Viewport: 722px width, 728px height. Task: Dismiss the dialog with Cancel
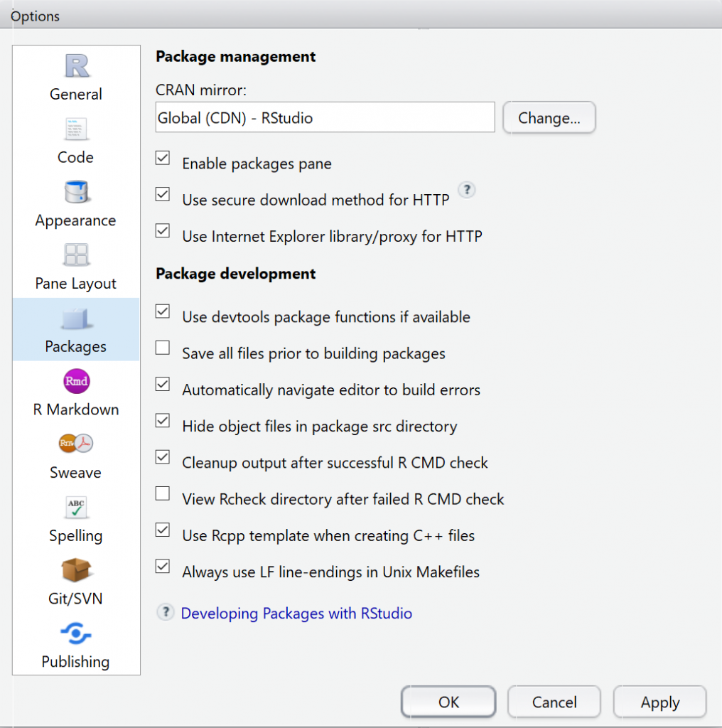554,702
